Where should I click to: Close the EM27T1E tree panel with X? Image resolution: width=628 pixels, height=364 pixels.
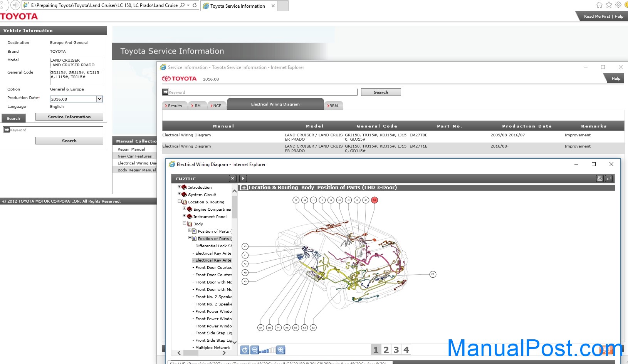tap(232, 178)
